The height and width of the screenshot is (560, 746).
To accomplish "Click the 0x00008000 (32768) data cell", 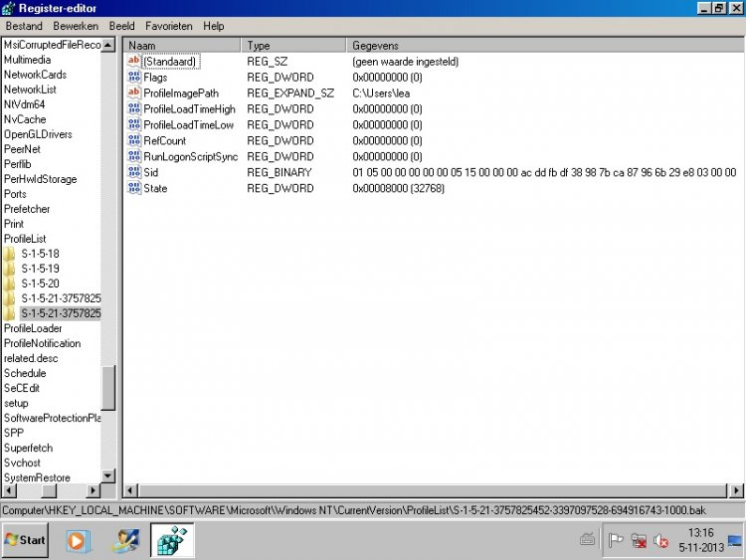I will [x=398, y=188].
